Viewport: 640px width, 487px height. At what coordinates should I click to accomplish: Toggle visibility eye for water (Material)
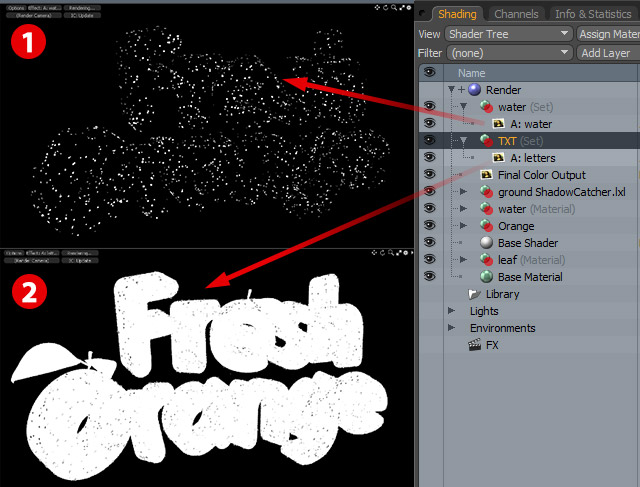coord(429,208)
